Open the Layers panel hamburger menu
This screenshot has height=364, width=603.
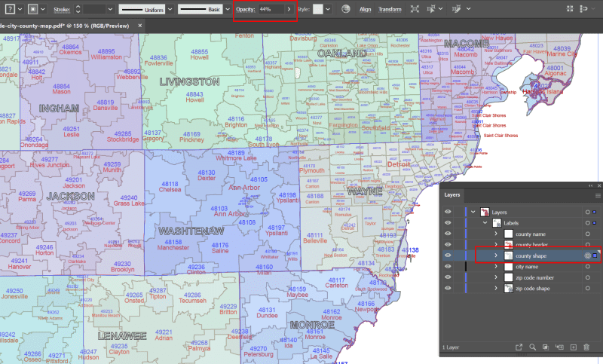(x=598, y=196)
